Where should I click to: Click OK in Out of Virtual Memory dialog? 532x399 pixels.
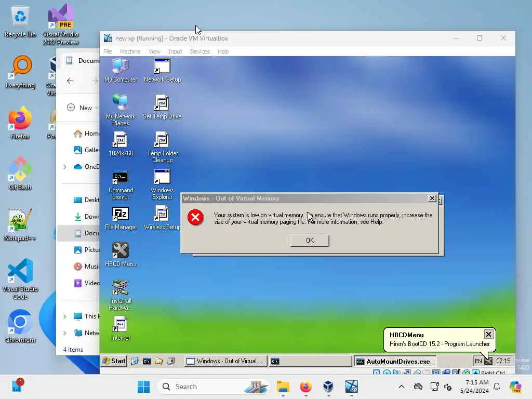pyautogui.click(x=310, y=241)
